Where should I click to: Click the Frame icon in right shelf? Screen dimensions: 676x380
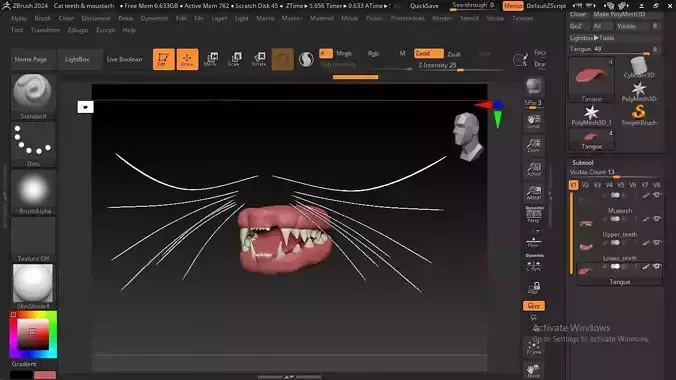coord(534,348)
